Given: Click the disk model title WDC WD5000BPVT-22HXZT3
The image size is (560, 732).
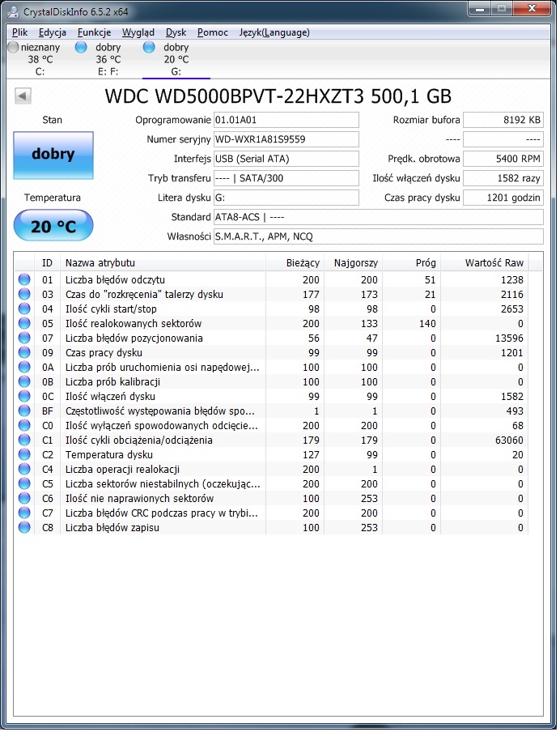Looking at the screenshot, I should pos(235,96).
